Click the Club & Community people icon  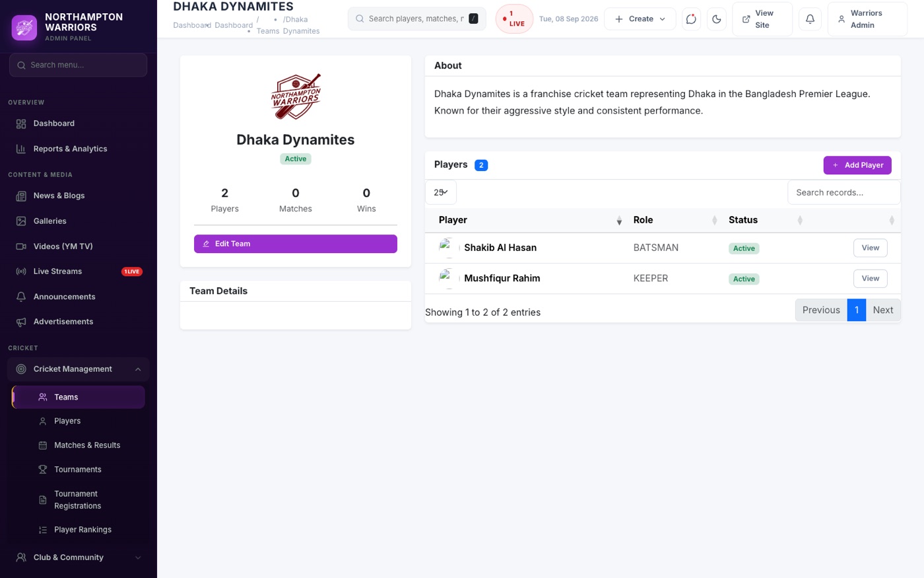[21, 558]
